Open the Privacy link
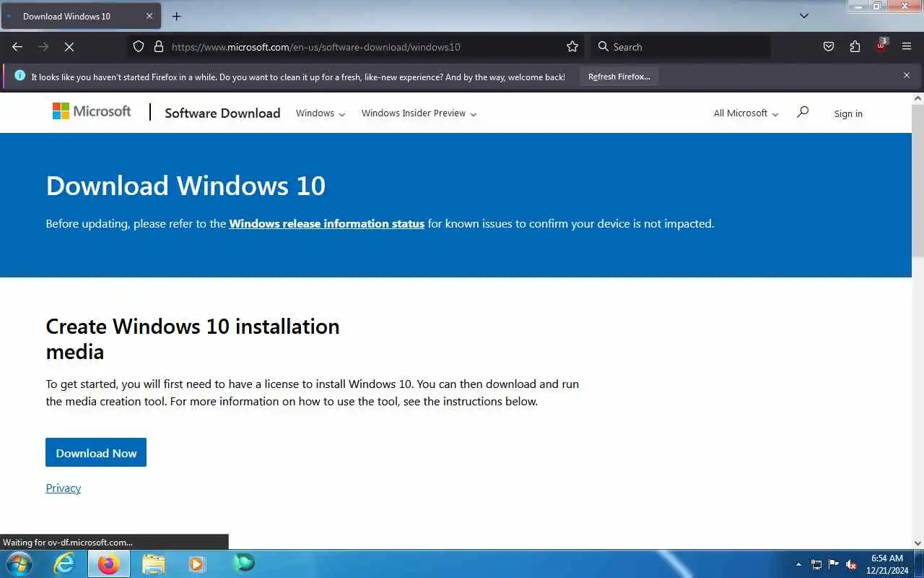The height and width of the screenshot is (578, 924). [x=64, y=488]
